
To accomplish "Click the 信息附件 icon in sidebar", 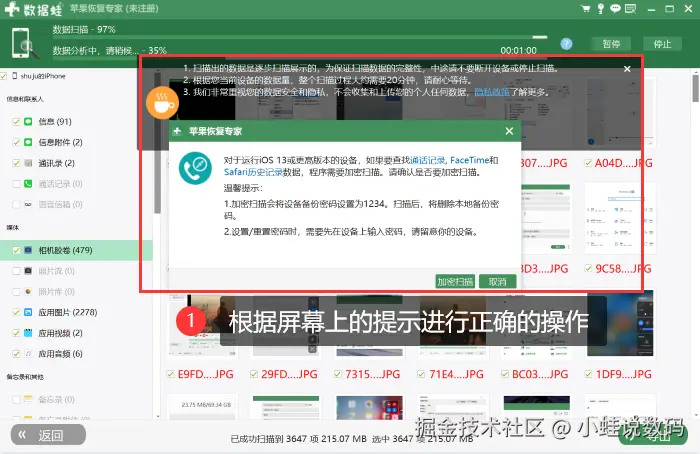I will [x=28, y=142].
